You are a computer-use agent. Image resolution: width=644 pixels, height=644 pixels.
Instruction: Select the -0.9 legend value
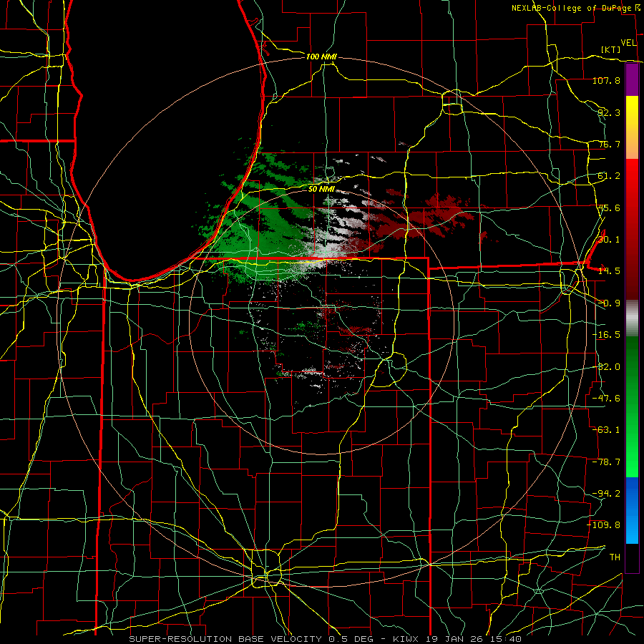609,303
